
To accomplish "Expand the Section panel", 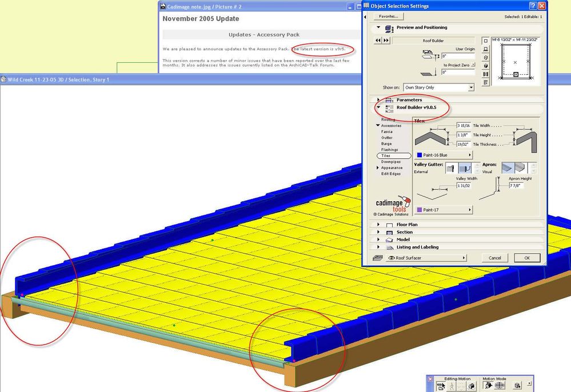I will coord(378,232).
